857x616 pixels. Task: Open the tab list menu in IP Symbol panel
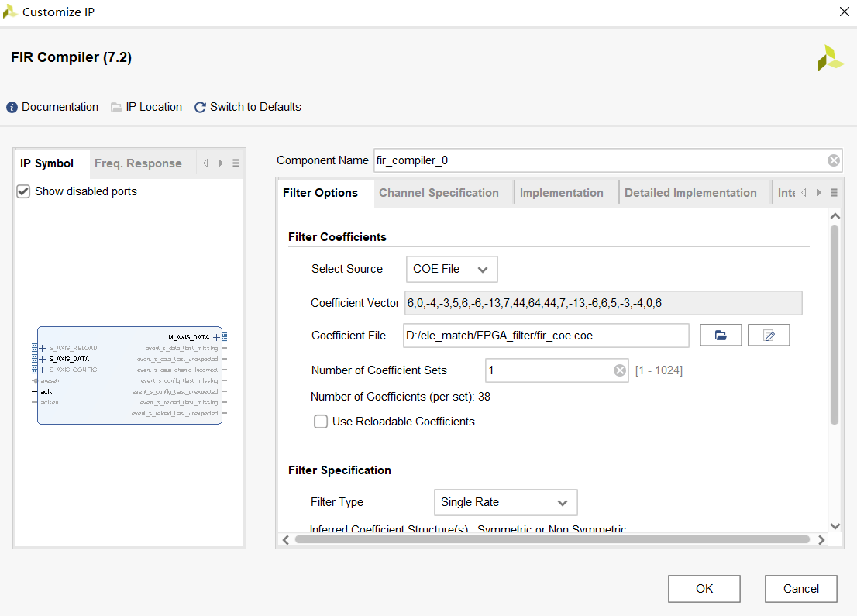coord(236,163)
